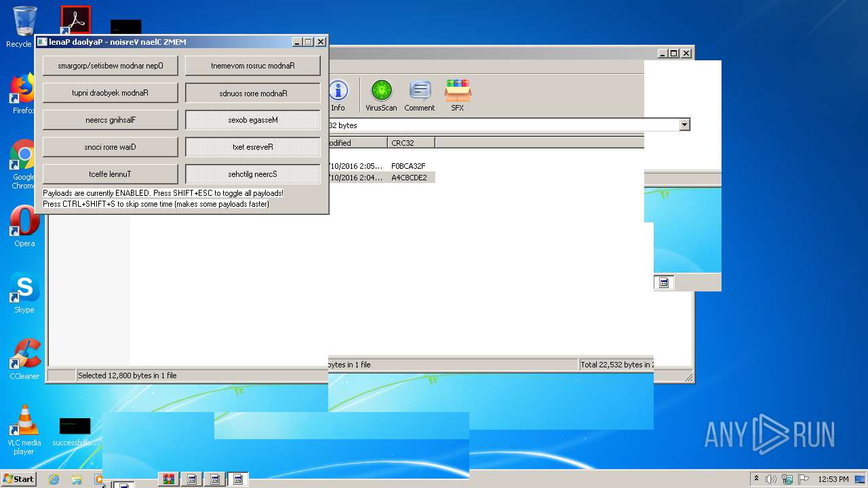
Task: Toggle the 'txet esreveR' payload
Action: (253, 147)
